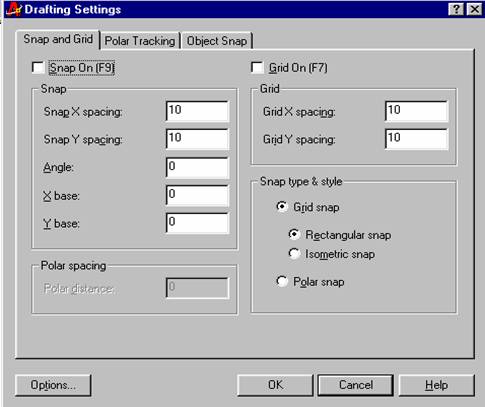Confirm settings with the OK button
485x407 pixels.
(x=275, y=385)
